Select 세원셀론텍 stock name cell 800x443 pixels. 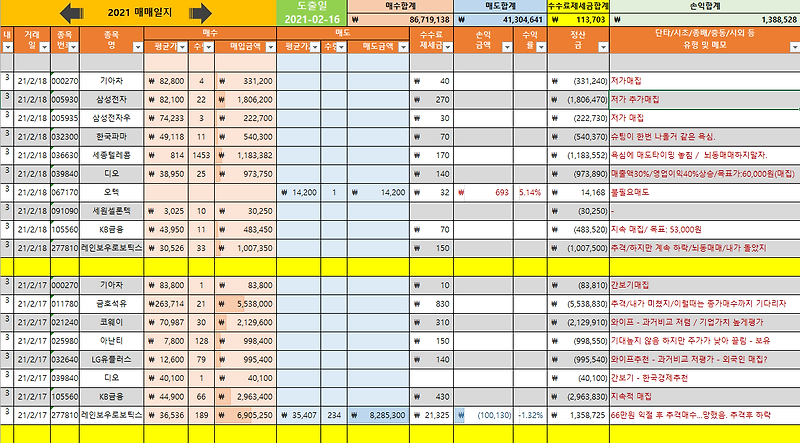point(112,211)
